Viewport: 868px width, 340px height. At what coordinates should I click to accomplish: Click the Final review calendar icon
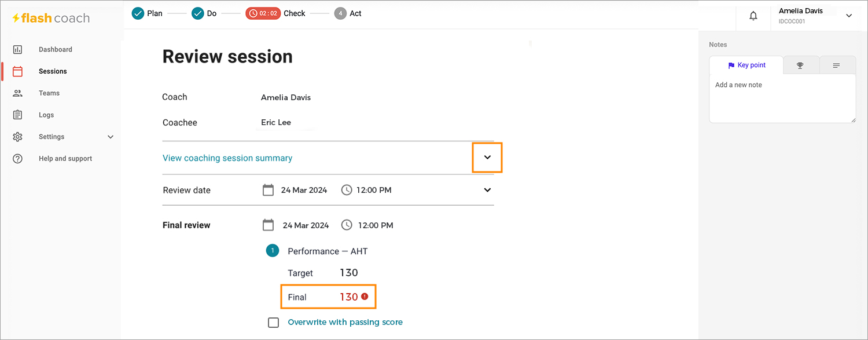pos(268,225)
